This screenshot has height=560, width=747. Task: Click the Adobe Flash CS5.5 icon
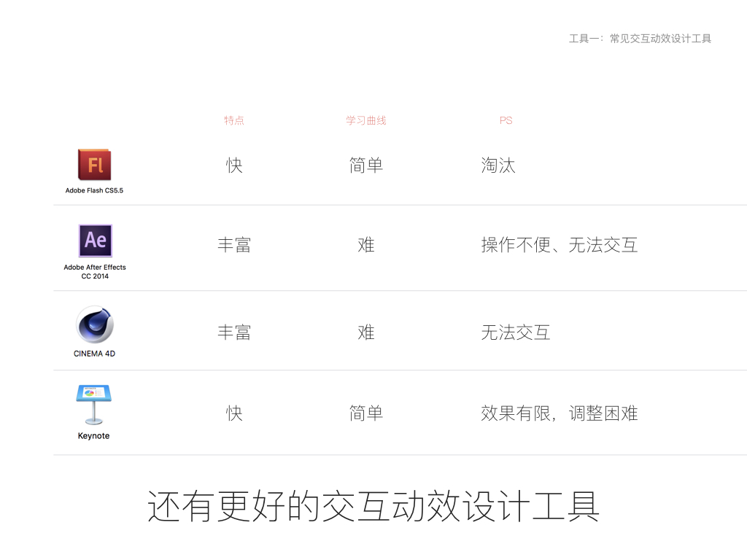[94, 165]
